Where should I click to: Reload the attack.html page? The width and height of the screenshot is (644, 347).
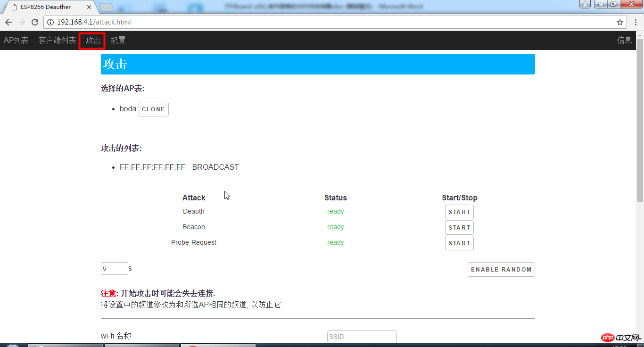[x=35, y=22]
